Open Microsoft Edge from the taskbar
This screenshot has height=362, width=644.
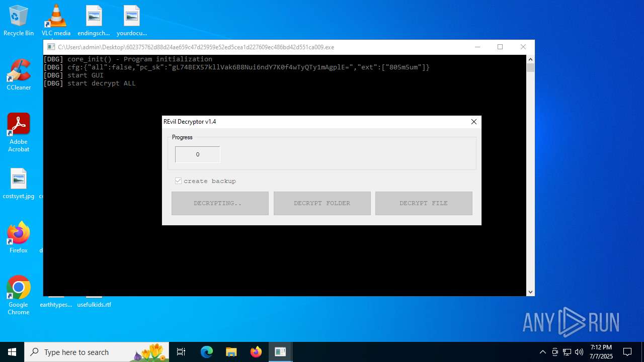click(x=207, y=352)
